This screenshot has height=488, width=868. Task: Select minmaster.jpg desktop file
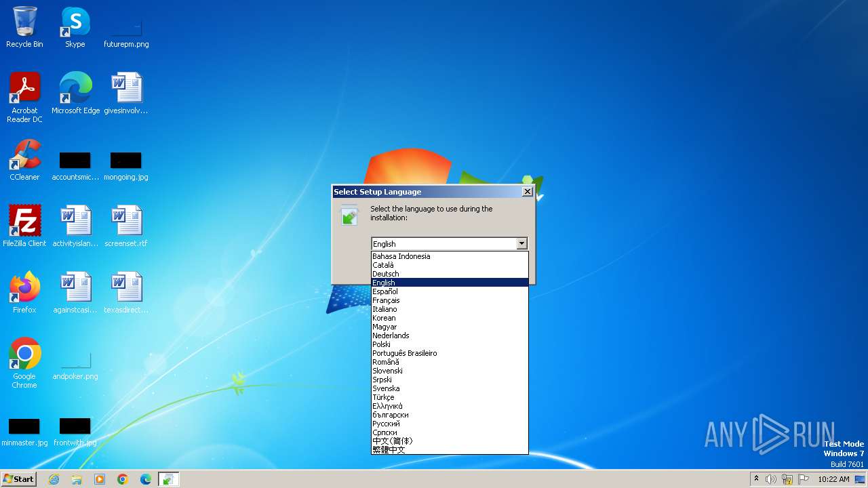pos(24,432)
